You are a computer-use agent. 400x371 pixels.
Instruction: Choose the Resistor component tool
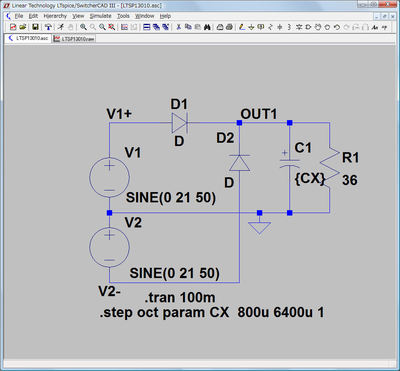270,27
